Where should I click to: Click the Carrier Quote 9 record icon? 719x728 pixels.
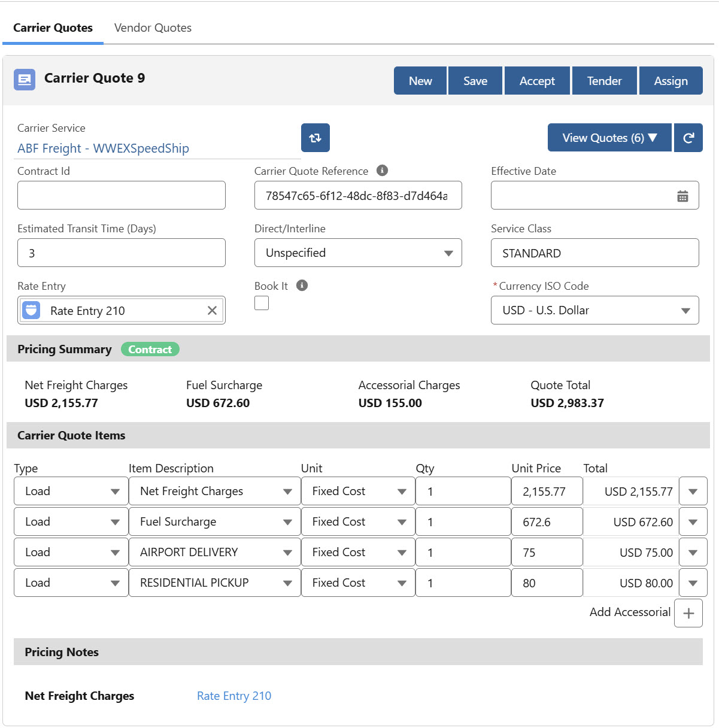[x=25, y=79]
